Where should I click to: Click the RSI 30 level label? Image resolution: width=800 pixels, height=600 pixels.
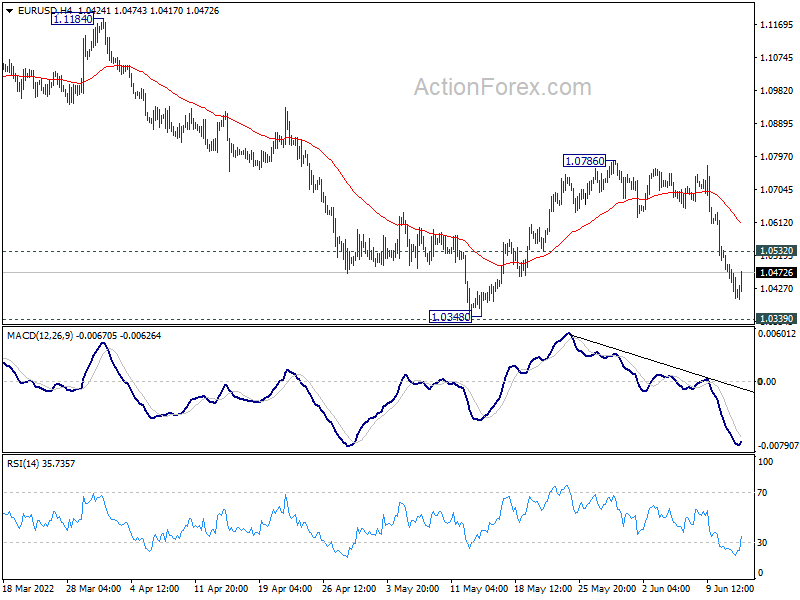(x=762, y=543)
